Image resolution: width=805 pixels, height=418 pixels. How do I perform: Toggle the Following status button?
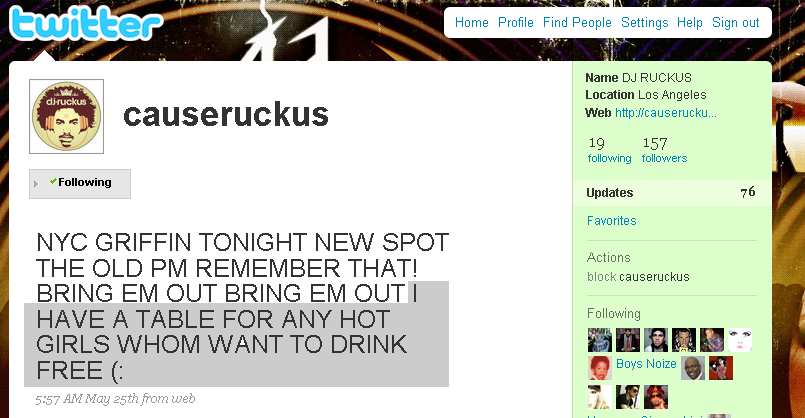[x=80, y=183]
